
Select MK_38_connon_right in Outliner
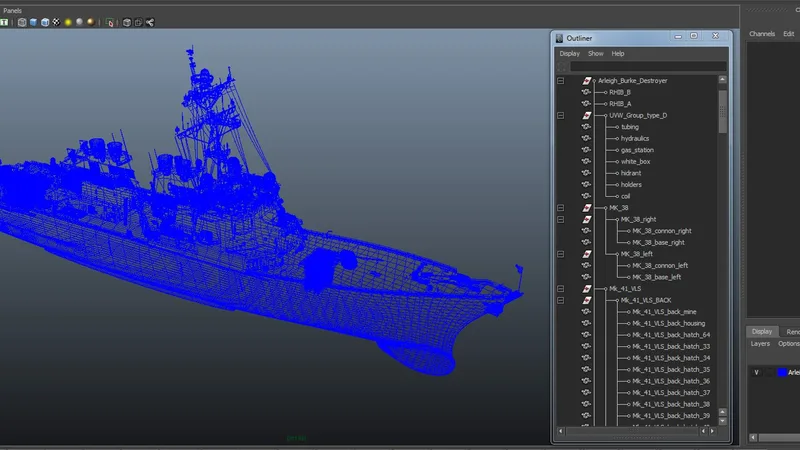662,231
